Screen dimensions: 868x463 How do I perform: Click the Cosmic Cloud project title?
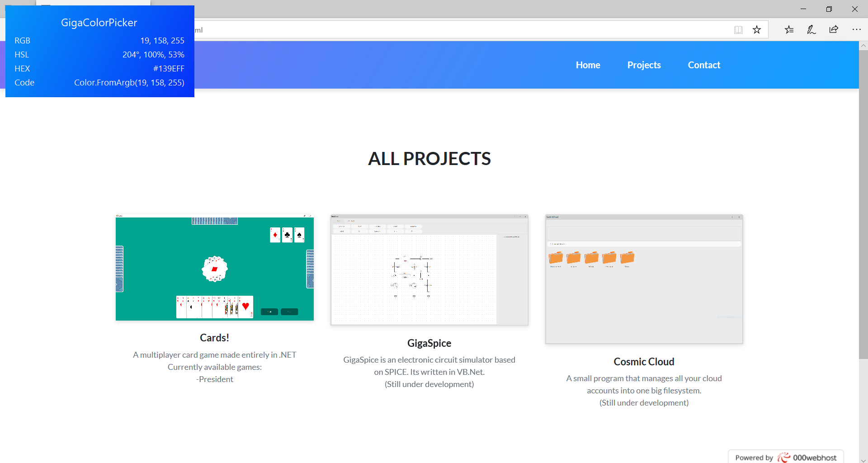coord(644,362)
